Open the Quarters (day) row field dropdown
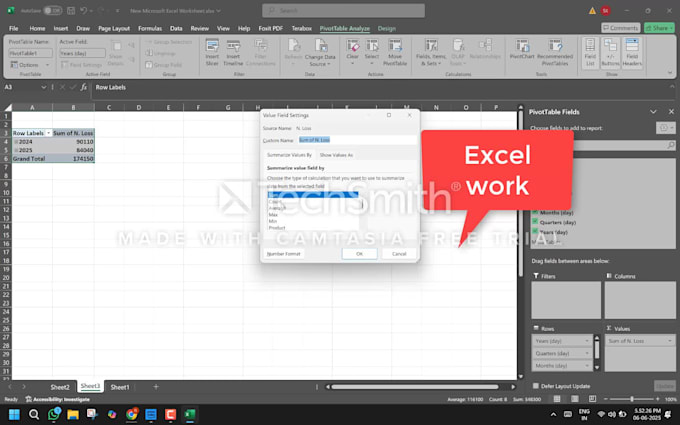The image size is (680, 425). point(587,353)
